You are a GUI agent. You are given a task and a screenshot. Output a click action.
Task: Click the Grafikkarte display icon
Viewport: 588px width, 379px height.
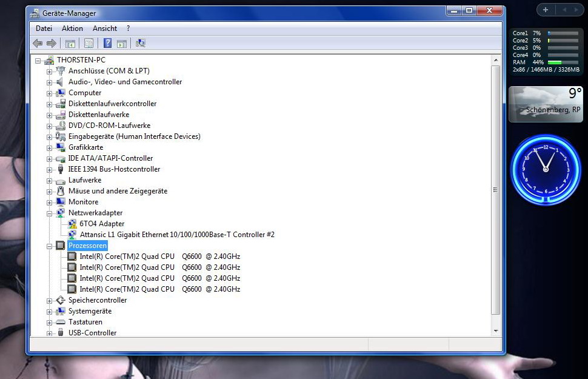pyautogui.click(x=61, y=147)
